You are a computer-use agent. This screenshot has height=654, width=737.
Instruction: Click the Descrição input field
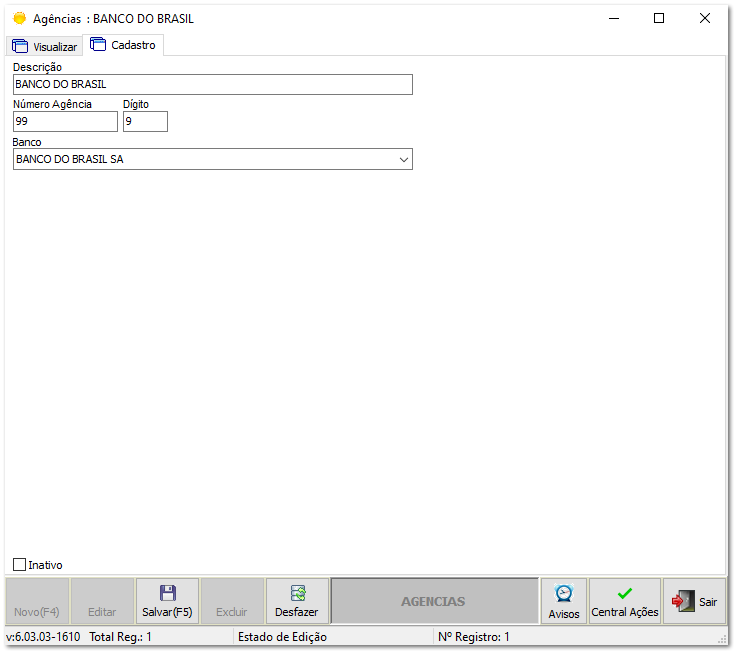pyautogui.click(x=212, y=85)
